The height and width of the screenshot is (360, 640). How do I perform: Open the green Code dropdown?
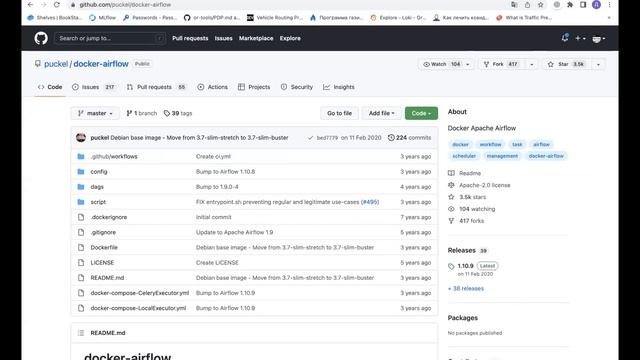421,113
